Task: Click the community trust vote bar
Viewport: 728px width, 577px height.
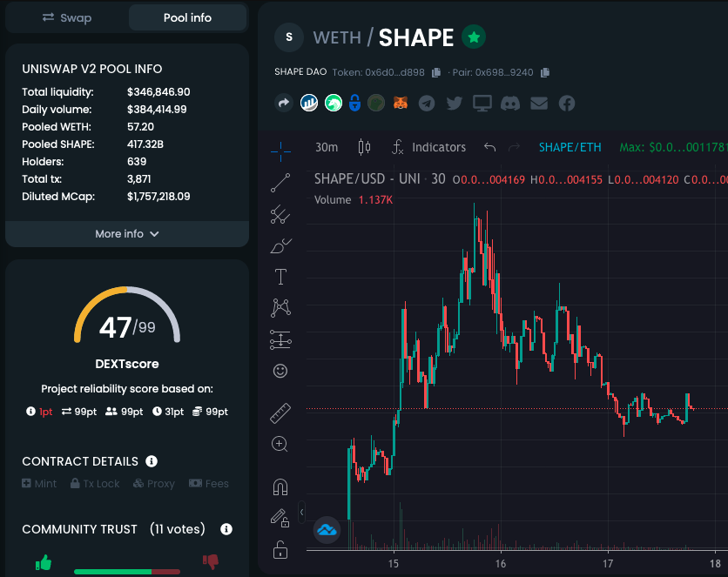Action: pyautogui.click(x=127, y=572)
